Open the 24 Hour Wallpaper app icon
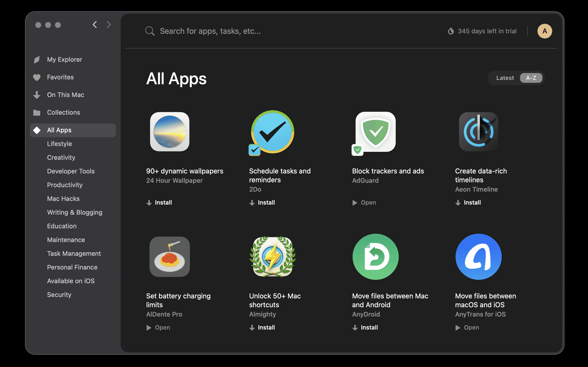The height and width of the screenshot is (367, 588). 170,132
